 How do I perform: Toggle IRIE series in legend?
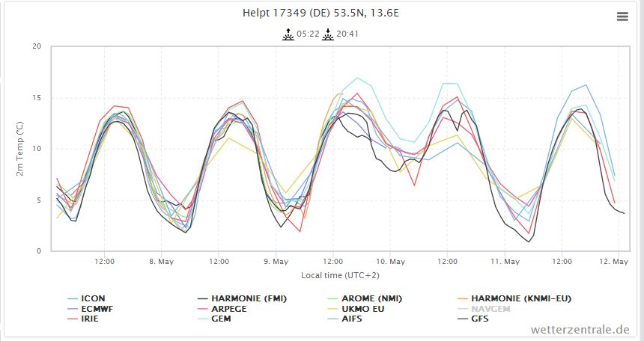point(90,319)
